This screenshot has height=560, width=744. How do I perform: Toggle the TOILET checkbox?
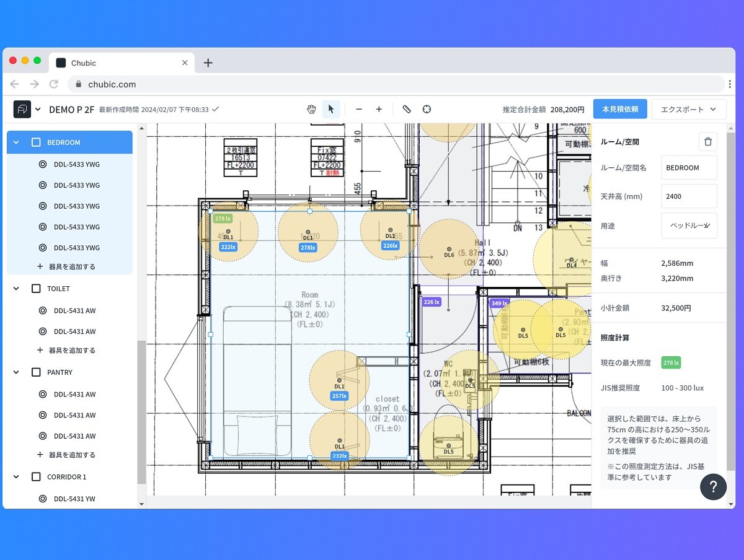coord(36,289)
